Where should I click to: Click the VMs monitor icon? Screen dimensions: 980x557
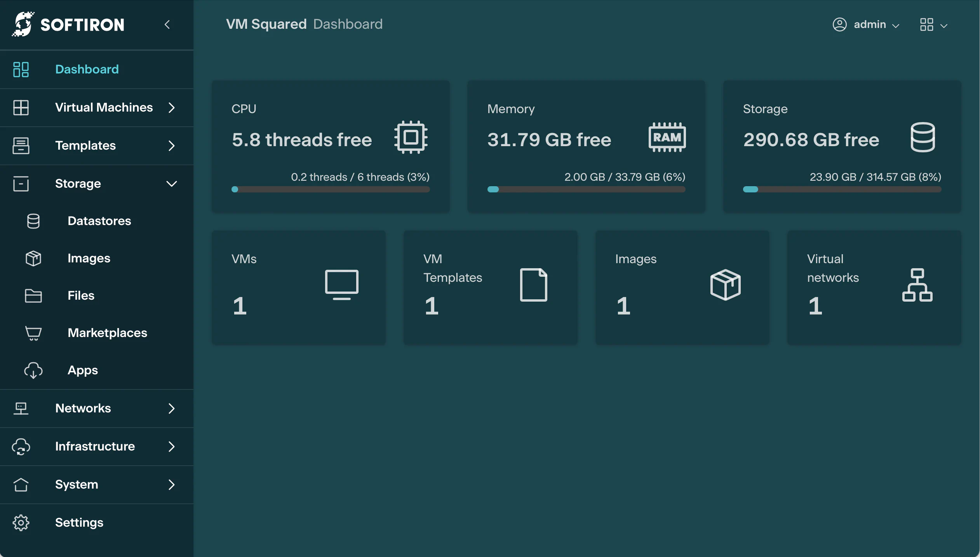[x=341, y=284]
